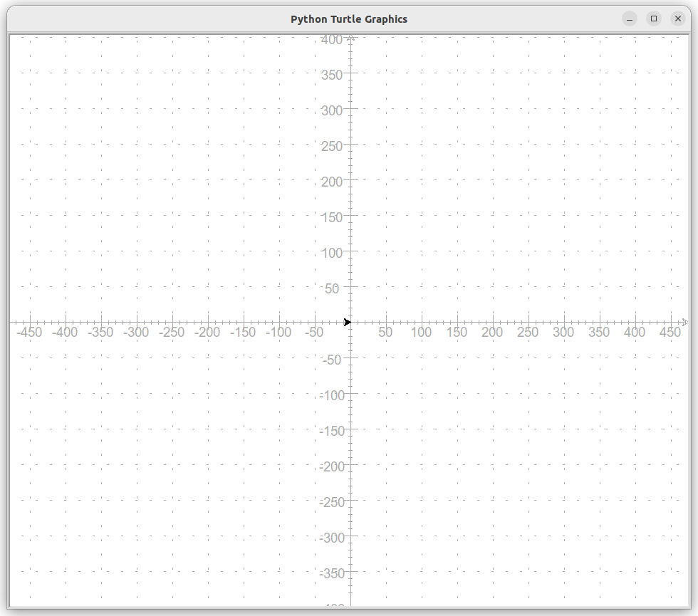The height and width of the screenshot is (616, 698).
Task: Click the y-axis arrowhead at top
Action: 350,38
